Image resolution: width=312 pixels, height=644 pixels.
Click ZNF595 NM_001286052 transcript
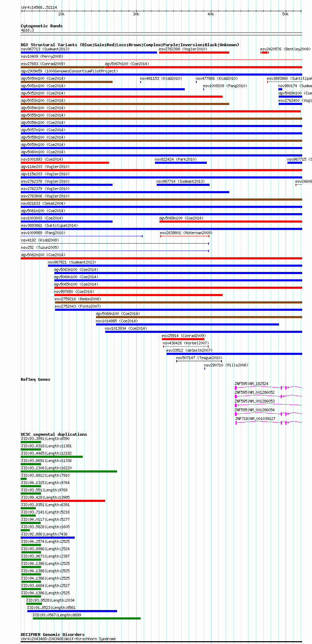pos(268,396)
